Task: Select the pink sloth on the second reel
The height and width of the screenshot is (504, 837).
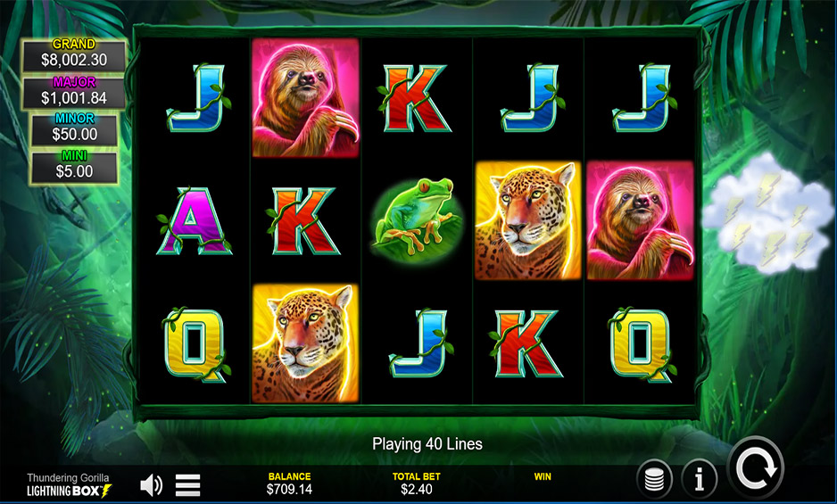Action: [305, 97]
